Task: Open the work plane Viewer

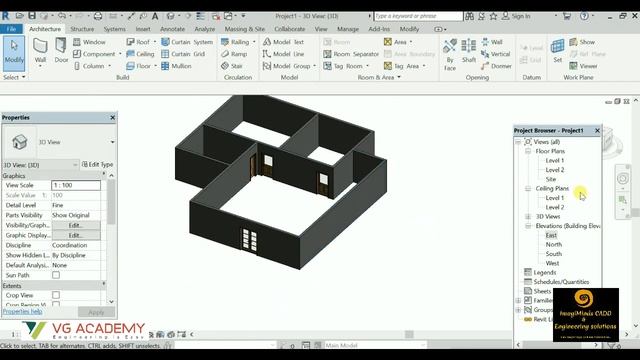Action: 584,66
